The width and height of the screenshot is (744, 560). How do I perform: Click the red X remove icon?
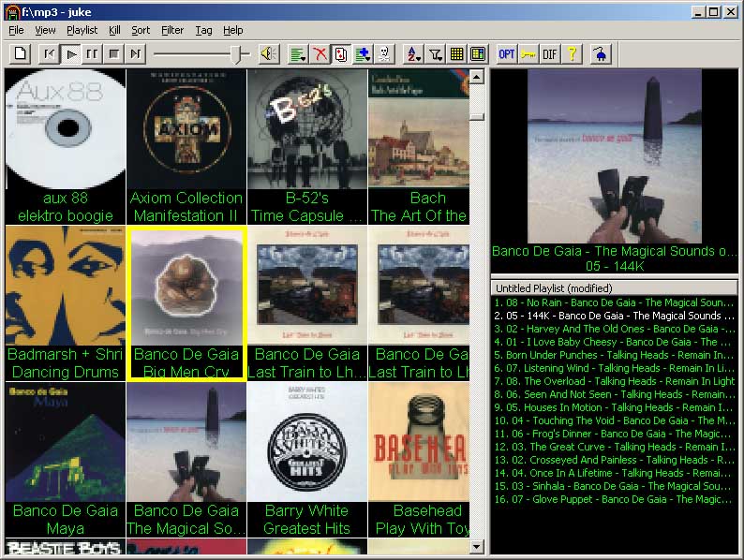point(320,54)
